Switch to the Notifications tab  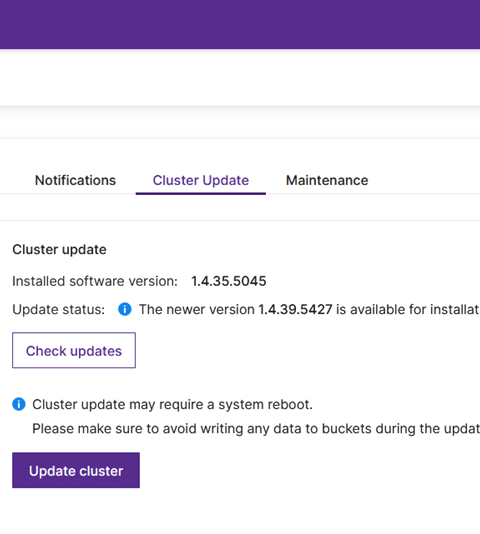point(75,180)
